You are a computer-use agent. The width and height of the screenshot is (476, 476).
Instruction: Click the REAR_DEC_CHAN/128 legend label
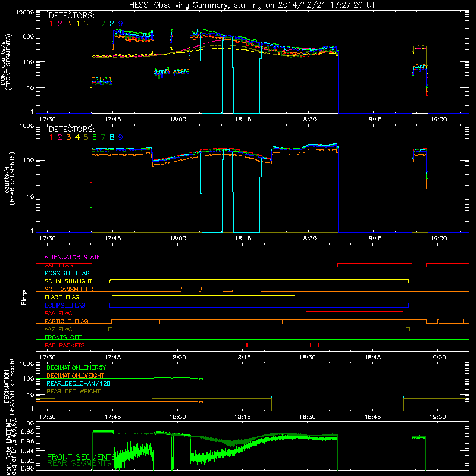coord(79,383)
